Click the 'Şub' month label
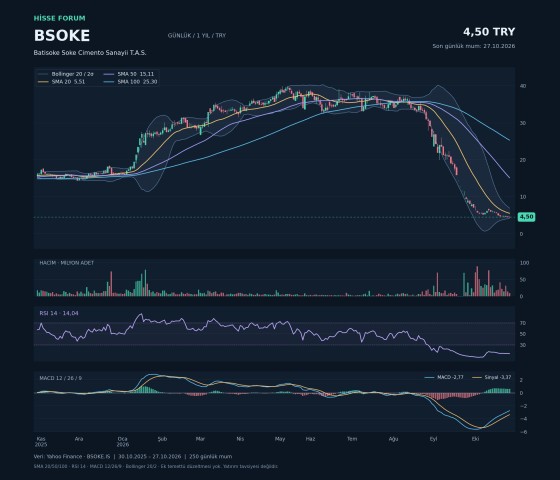The height and width of the screenshot is (480, 560). pos(162,439)
